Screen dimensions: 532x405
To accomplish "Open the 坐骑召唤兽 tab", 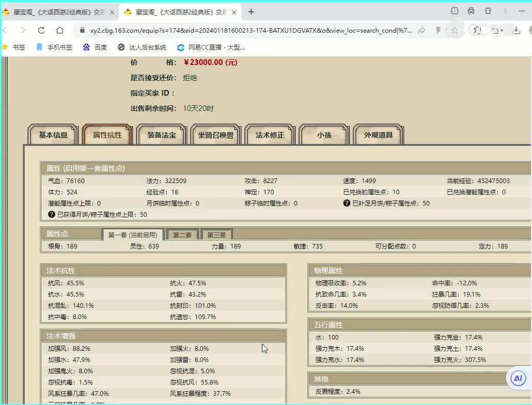I will pos(216,134).
